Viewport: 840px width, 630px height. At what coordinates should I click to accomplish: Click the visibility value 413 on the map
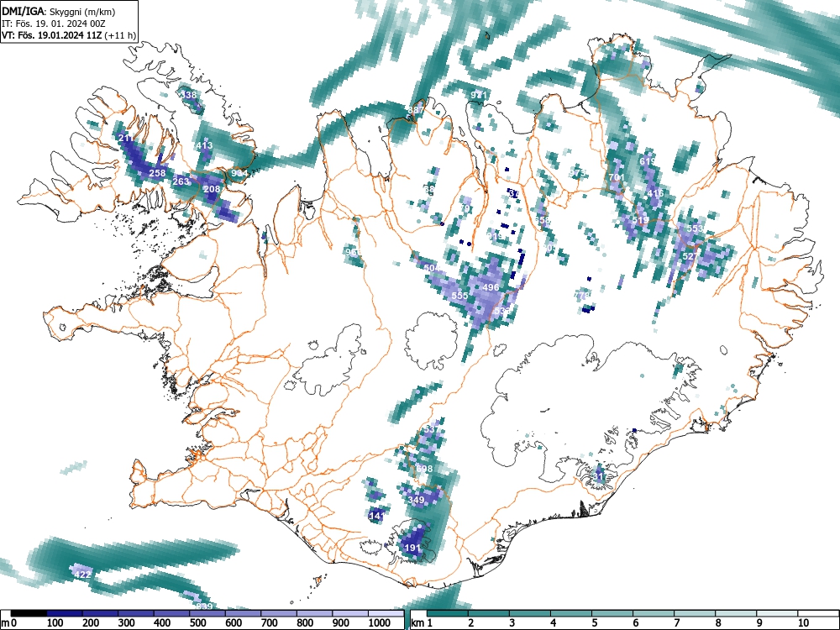204,145
